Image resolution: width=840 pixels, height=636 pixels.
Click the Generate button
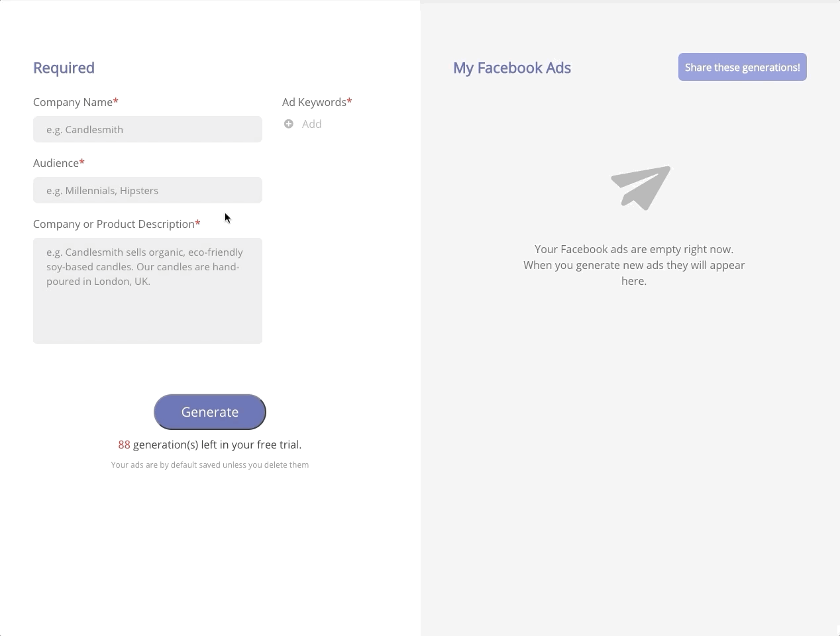pyautogui.click(x=210, y=412)
